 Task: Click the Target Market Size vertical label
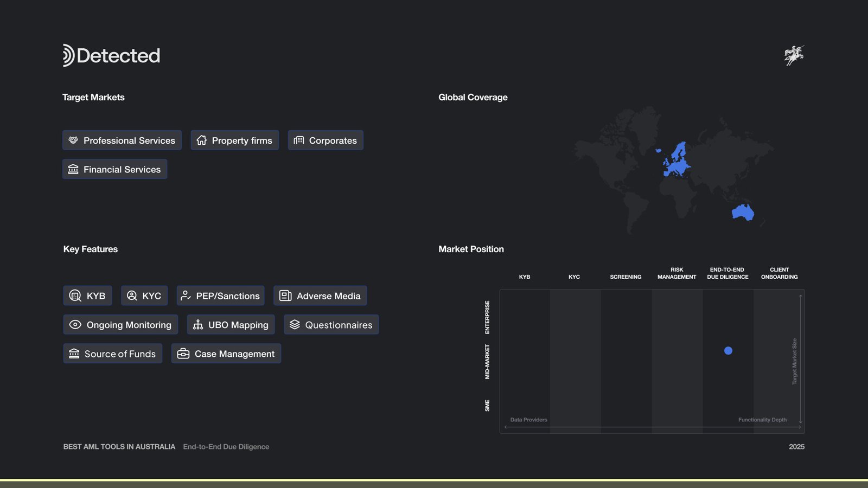coord(795,362)
